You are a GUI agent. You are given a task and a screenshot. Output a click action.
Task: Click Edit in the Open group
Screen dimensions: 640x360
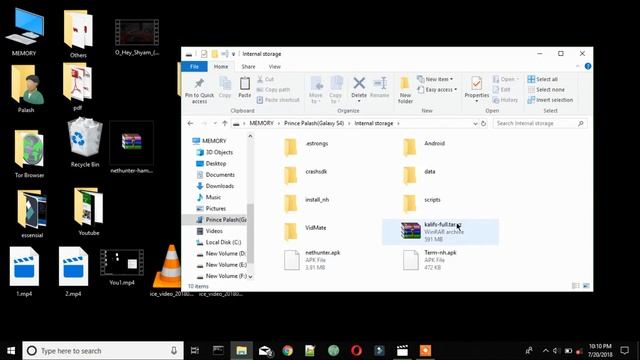(x=502, y=89)
